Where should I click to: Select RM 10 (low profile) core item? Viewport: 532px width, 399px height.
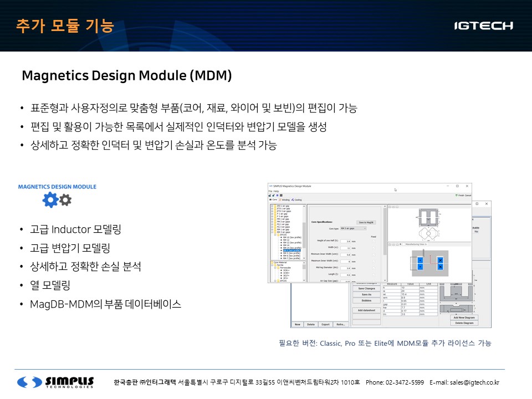coord(292,238)
